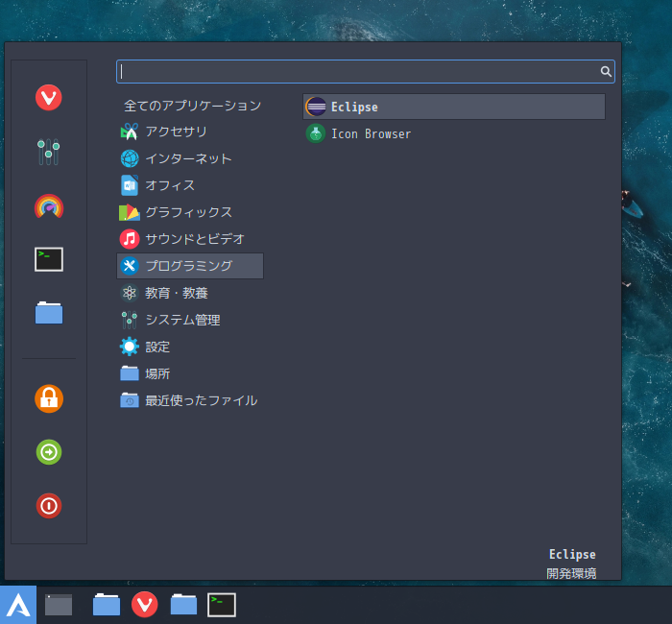Click the music note icon beside サウンドとビデオ
672x624 pixels.
[129, 239]
